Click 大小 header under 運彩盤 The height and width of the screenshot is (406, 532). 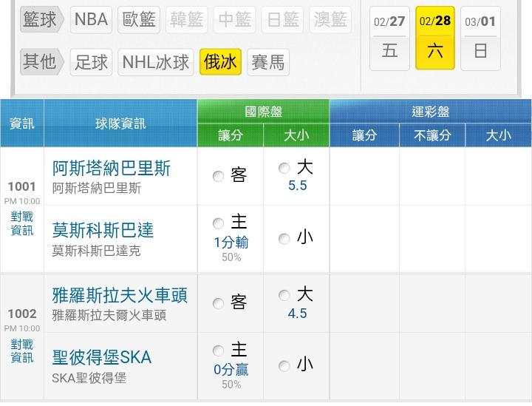(x=499, y=135)
